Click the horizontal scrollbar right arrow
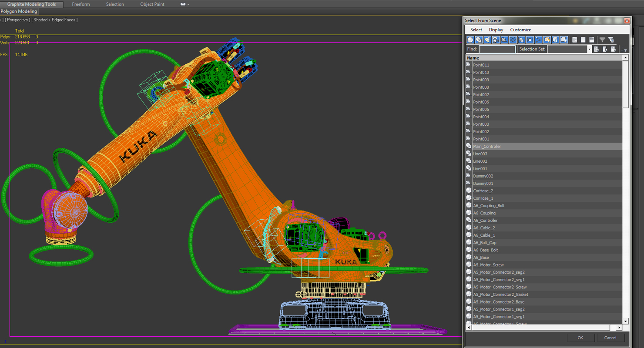Image resolution: width=644 pixels, height=348 pixels. coord(619,327)
